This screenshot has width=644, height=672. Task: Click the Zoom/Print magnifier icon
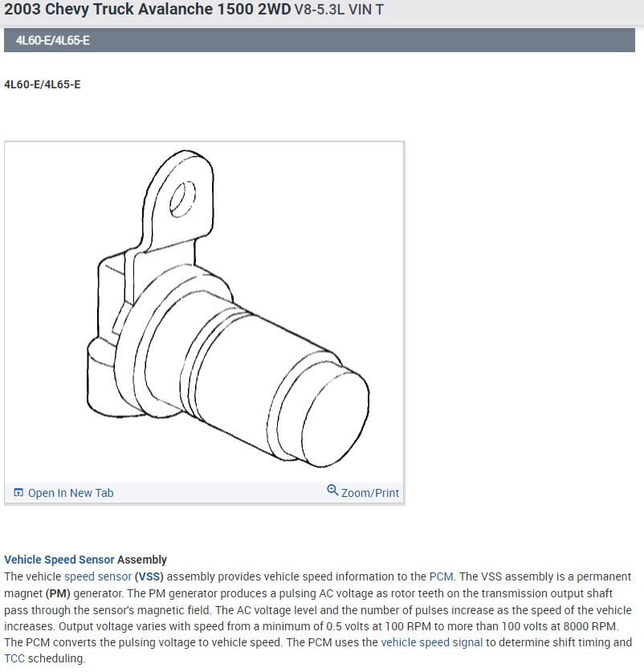[x=332, y=490]
